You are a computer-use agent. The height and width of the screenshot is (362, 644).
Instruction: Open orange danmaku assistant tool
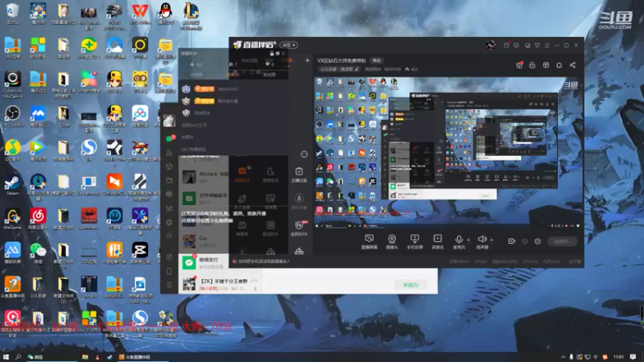(242, 174)
